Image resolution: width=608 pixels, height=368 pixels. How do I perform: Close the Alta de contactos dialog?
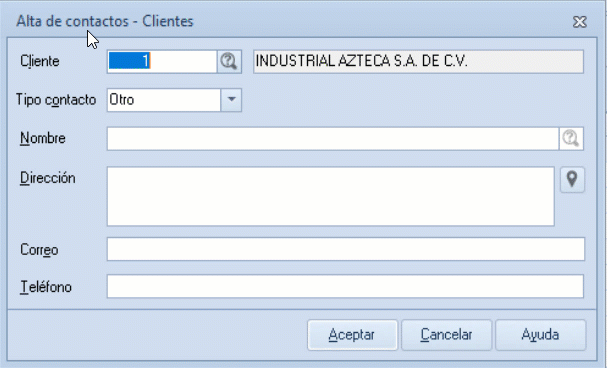580,22
